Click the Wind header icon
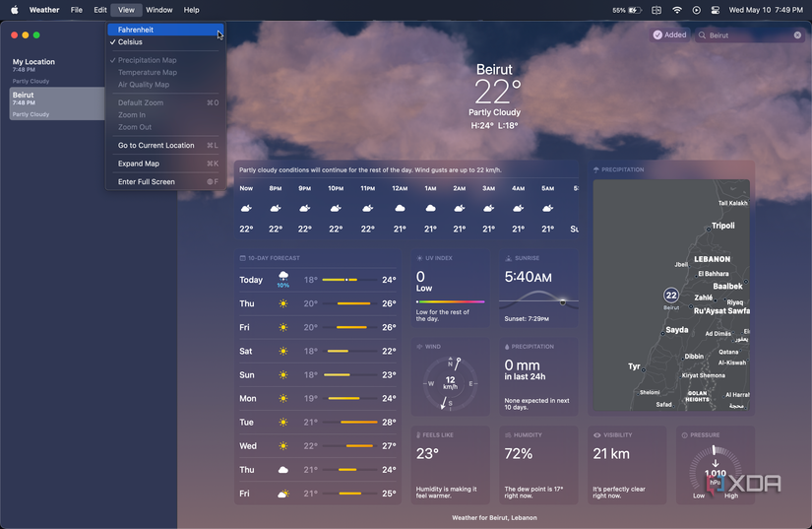The image size is (812, 529). (419, 347)
